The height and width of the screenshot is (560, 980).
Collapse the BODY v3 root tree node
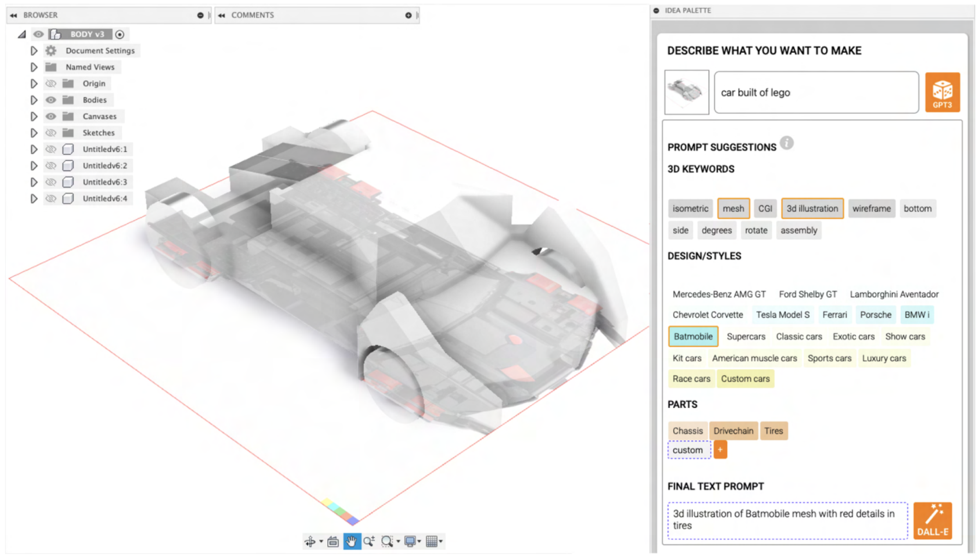click(x=22, y=34)
